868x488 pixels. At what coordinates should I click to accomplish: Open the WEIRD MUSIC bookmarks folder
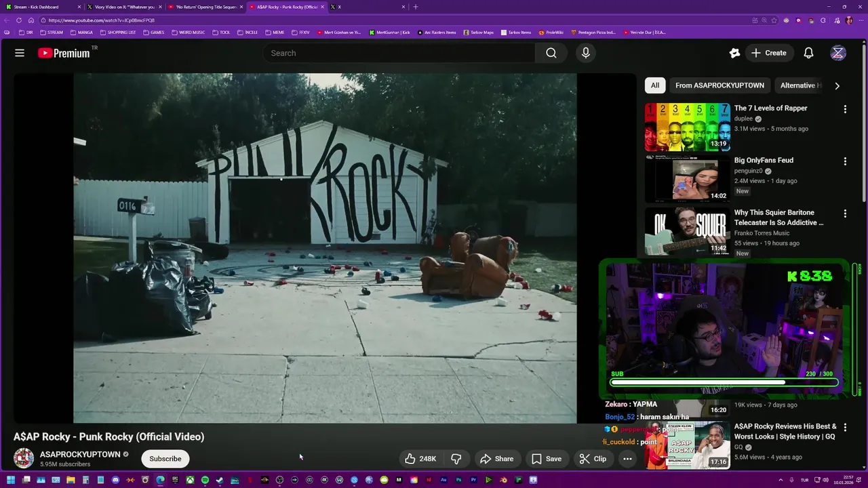189,32
